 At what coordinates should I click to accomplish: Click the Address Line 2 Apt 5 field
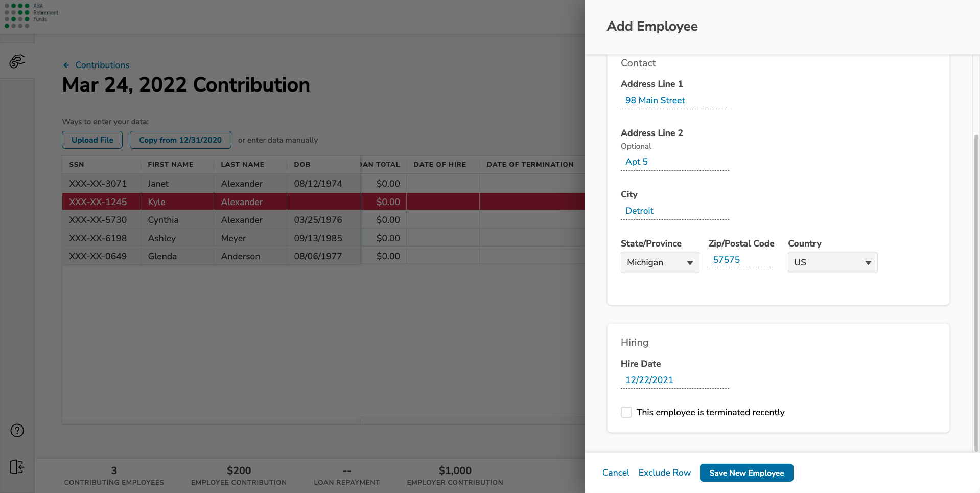point(674,162)
